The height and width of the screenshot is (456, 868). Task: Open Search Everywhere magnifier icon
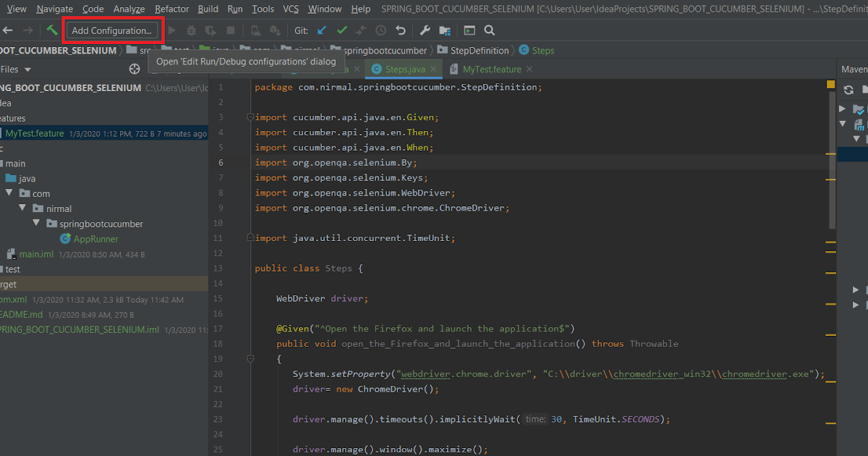[489, 30]
